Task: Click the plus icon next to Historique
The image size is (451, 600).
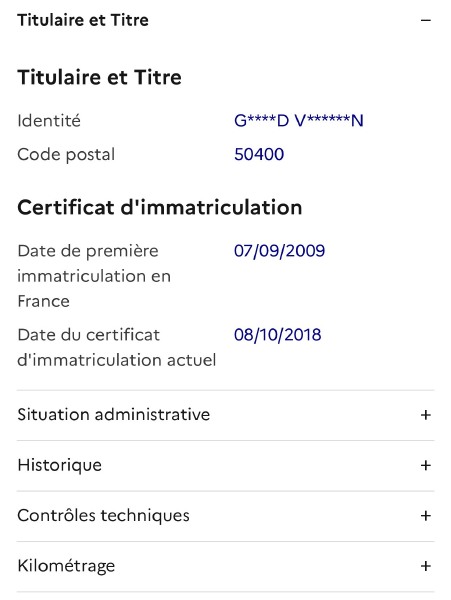Action: pos(426,465)
